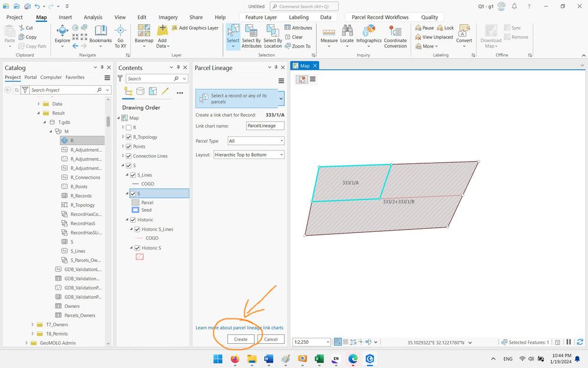Open Select By Location
The width and height of the screenshot is (588, 368).
tap(273, 36)
